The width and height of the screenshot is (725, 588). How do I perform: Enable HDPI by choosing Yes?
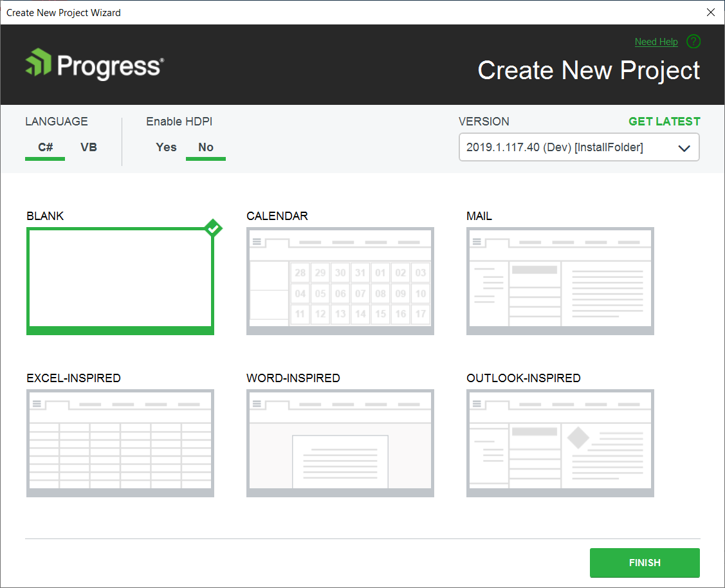(166, 147)
